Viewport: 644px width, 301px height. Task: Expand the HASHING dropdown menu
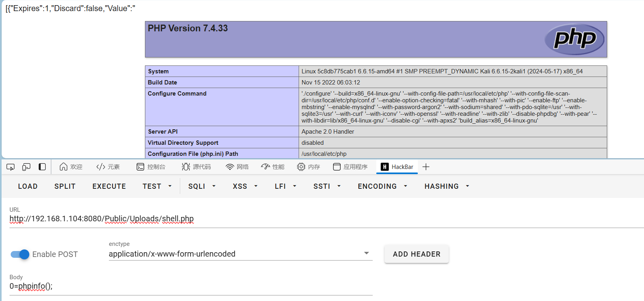coord(447,186)
